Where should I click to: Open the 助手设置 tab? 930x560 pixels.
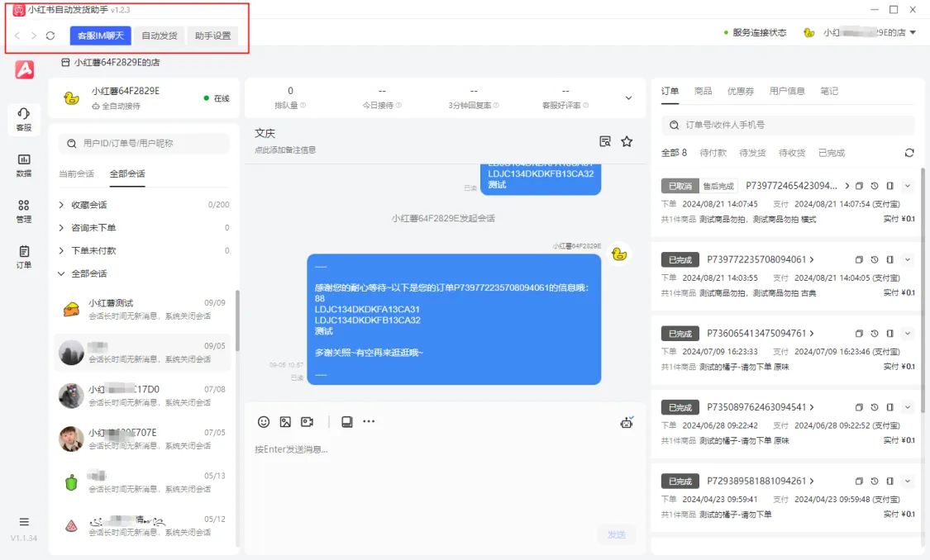point(213,36)
